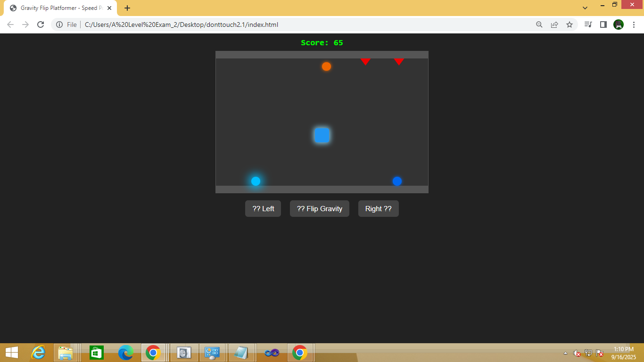Show hidden system tray icons

566,353
